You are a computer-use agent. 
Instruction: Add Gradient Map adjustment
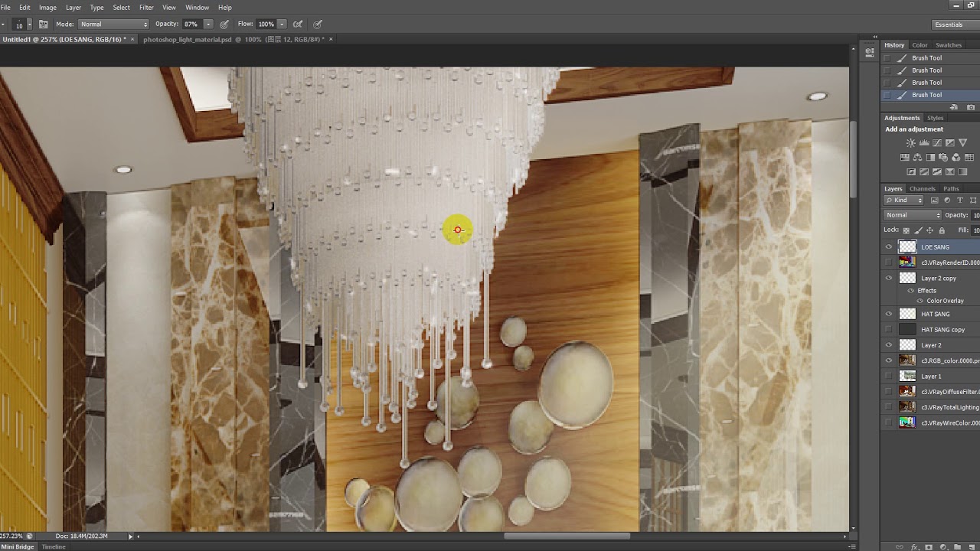click(x=964, y=172)
